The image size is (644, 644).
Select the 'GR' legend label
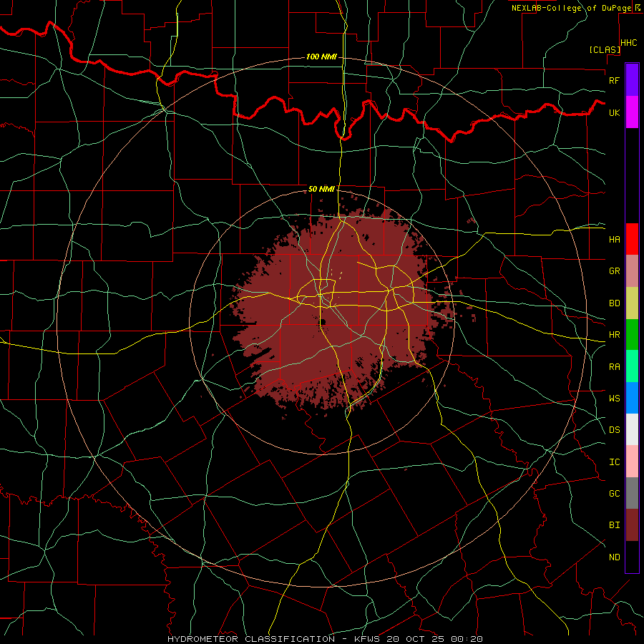point(614,271)
